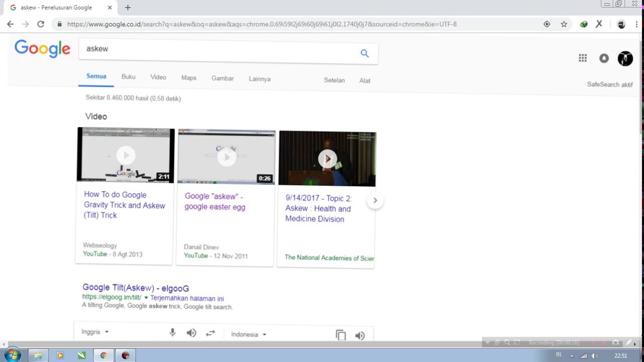Click the taskbar clock 22:51
Image resolution: width=644 pixels, height=362 pixels.
[621, 356]
